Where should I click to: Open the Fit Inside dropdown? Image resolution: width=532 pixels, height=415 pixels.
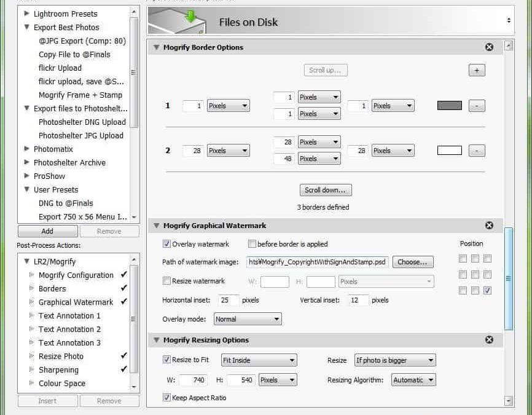[259, 360]
